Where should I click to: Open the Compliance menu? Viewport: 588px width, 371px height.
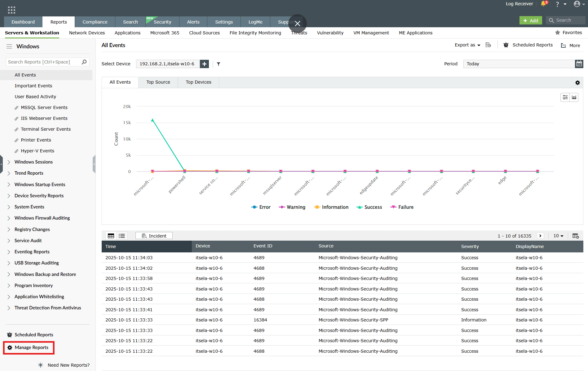point(95,22)
